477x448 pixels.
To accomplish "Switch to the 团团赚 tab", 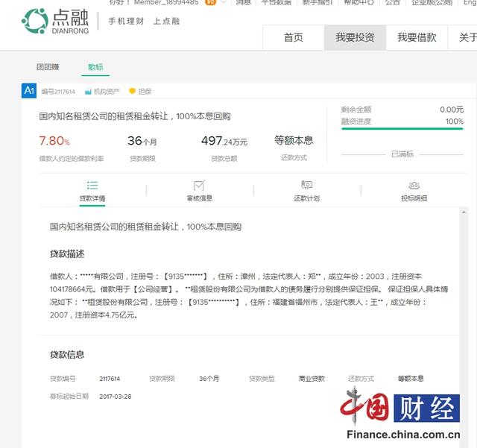I will click(47, 67).
